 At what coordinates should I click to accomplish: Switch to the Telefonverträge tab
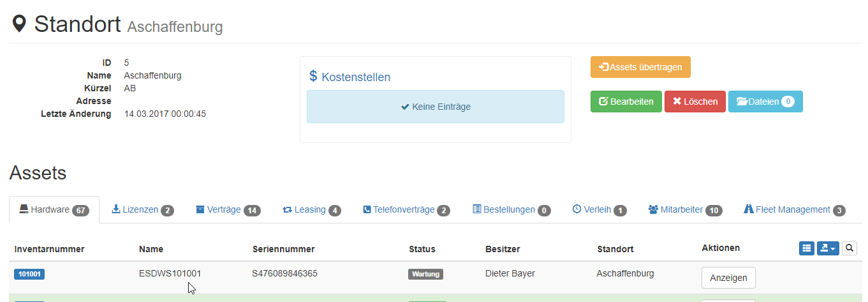(406, 210)
